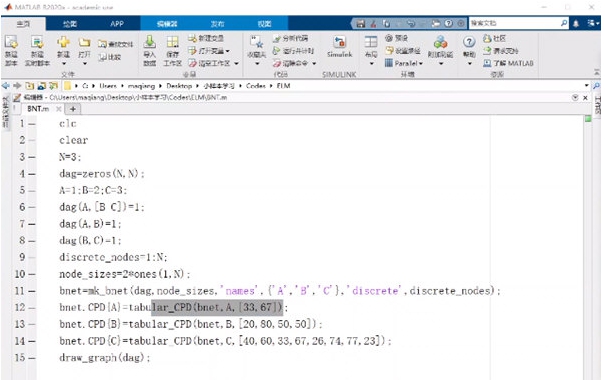The width and height of the screenshot is (605, 380).
Task: Open Simulink from the toolstrip
Action: 340,46
